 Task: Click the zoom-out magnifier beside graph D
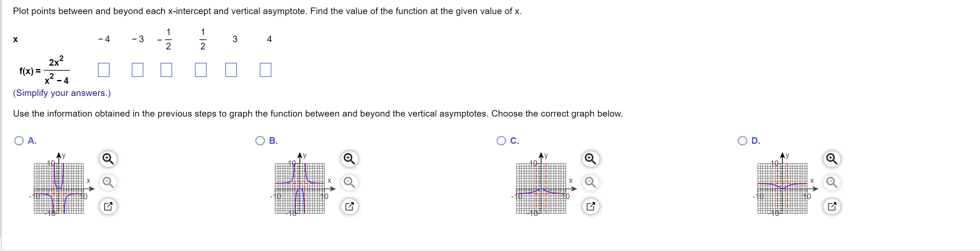pyautogui.click(x=831, y=183)
